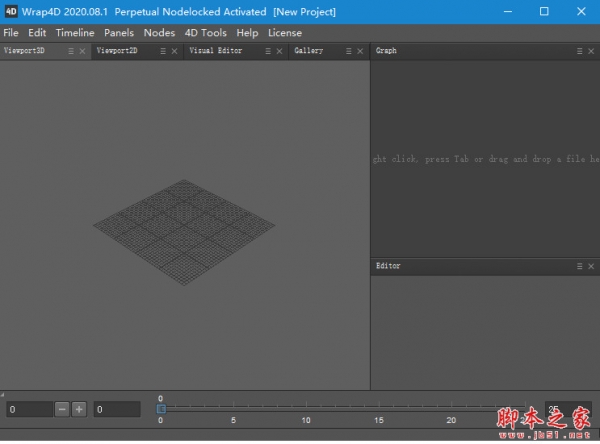Image resolution: width=600 pixels, height=444 pixels.
Task: Open the Gallery panel menu icon
Action: pyautogui.click(x=348, y=51)
